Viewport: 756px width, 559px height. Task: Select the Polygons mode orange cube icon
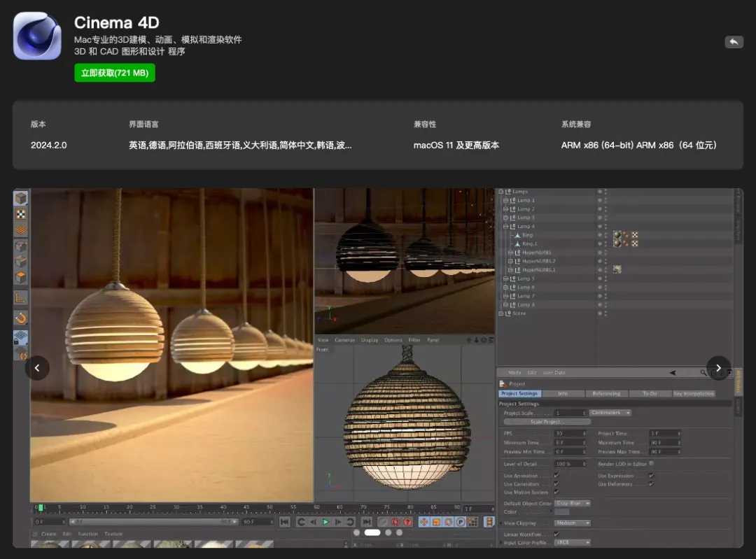pyautogui.click(x=21, y=278)
